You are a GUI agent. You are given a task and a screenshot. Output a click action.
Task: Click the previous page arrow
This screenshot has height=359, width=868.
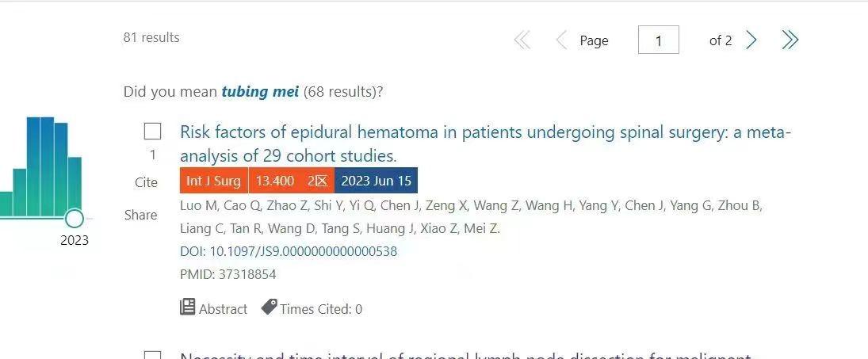(561, 40)
